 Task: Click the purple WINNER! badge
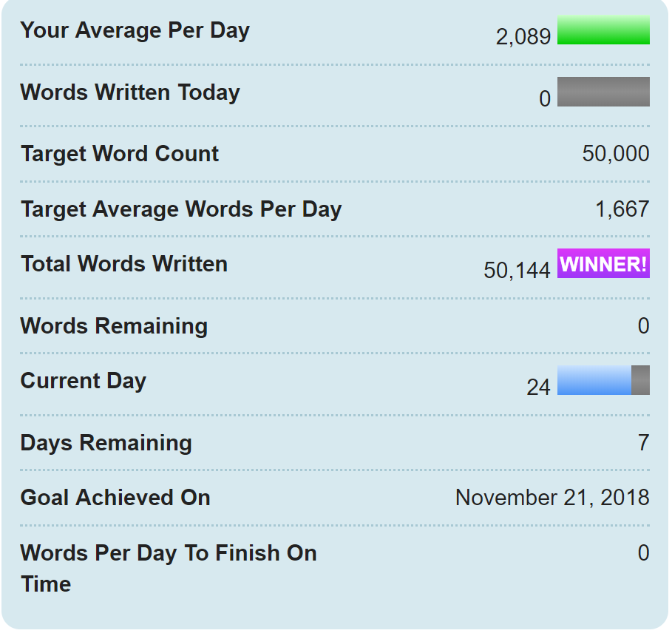coord(603,263)
